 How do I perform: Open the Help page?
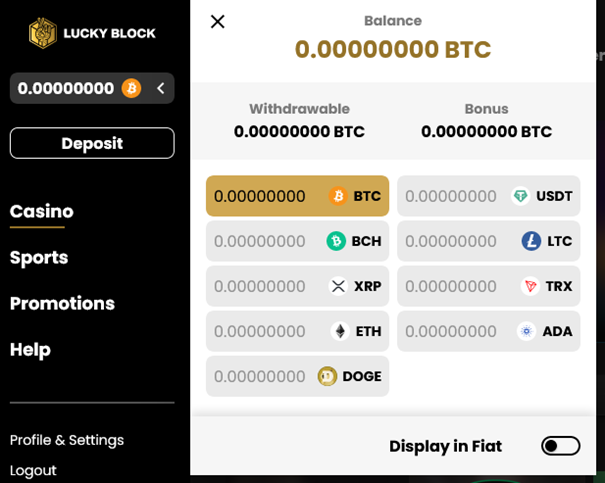(30, 350)
